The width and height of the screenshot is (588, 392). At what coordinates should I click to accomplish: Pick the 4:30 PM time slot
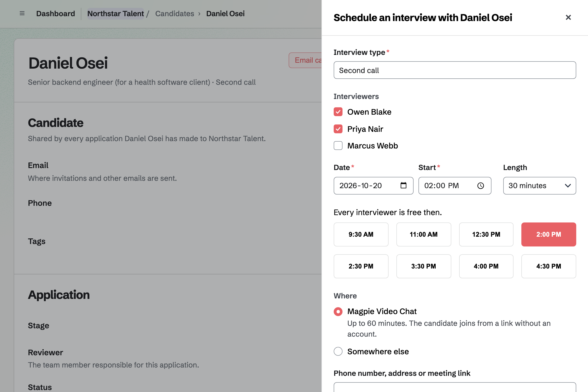pyautogui.click(x=549, y=266)
